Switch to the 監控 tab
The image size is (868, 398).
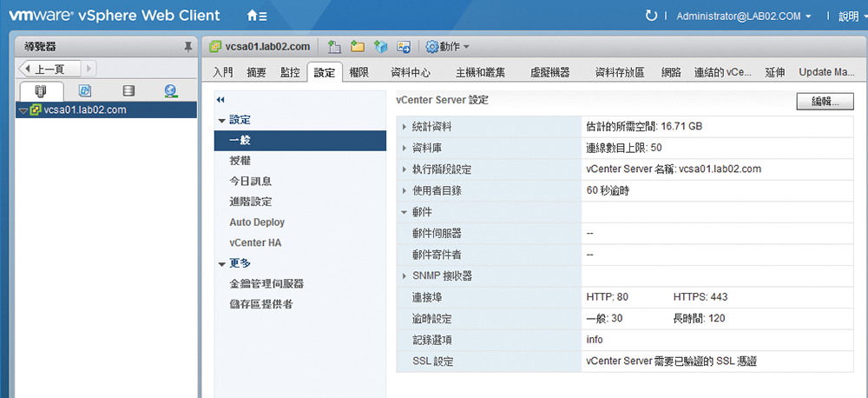(290, 73)
